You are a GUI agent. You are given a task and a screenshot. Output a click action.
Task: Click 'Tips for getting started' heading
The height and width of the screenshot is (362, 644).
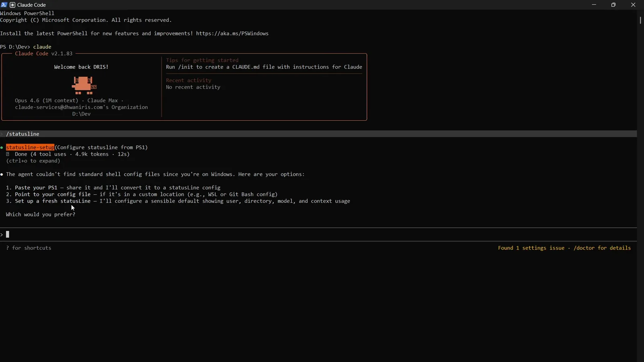pos(202,60)
